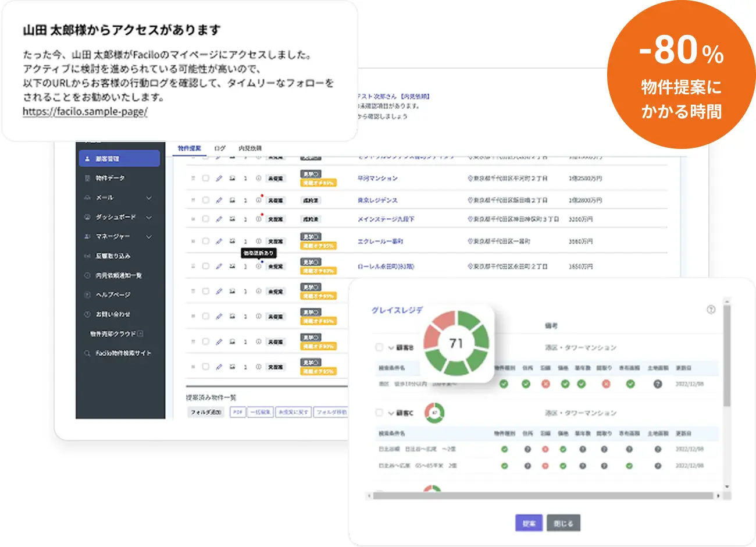
Task: Click the 閉じる button
Action: click(564, 523)
